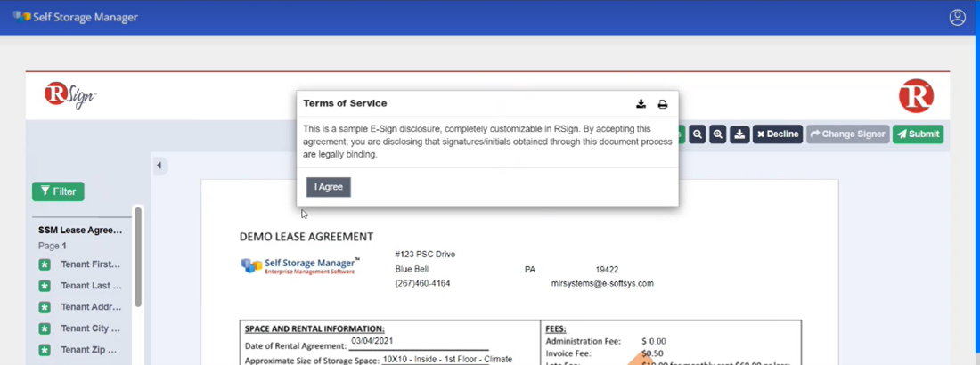Select the Tenant Last... field item

pyautogui.click(x=91, y=286)
